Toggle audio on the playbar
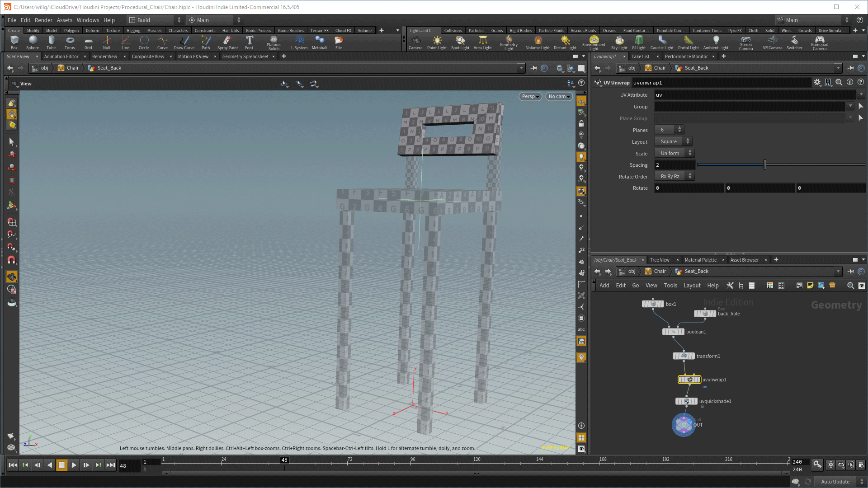The image size is (868, 488). [x=851, y=465]
